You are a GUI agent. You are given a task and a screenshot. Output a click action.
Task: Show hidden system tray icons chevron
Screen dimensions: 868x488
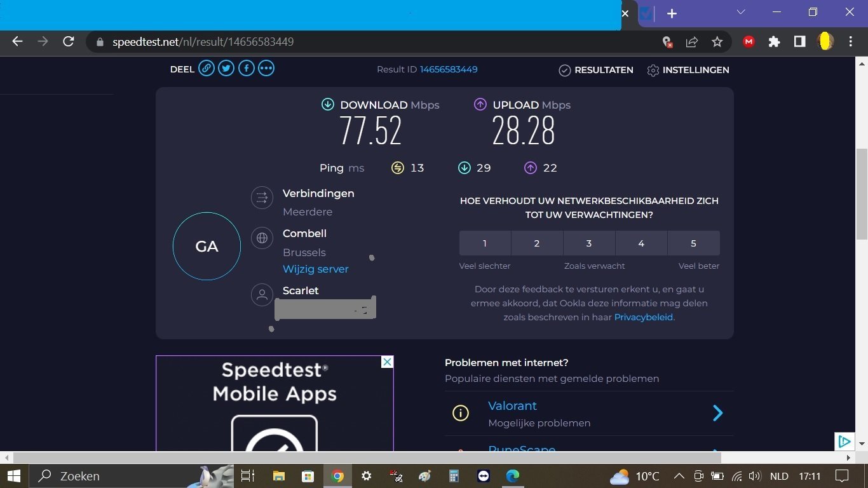point(679,477)
